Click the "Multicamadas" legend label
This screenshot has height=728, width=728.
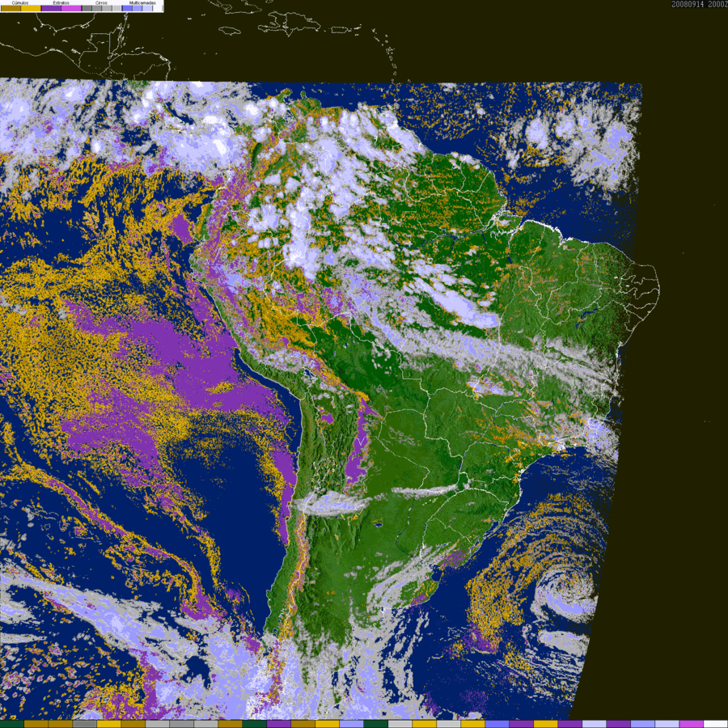tap(142, 2)
